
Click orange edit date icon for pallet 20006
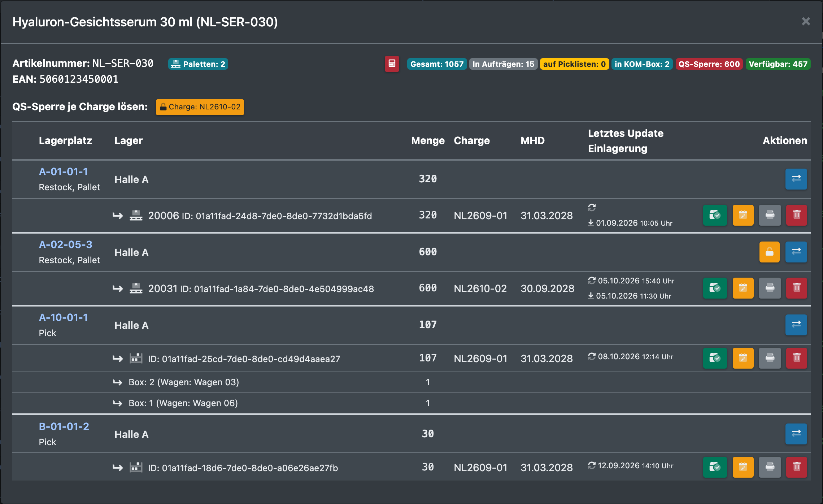click(743, 215)
